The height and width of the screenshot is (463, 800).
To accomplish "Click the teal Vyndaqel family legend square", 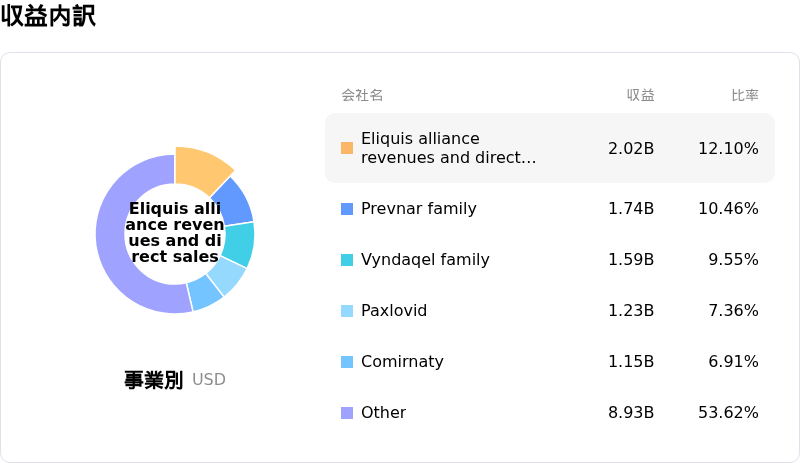I will [x=347, y=260].
